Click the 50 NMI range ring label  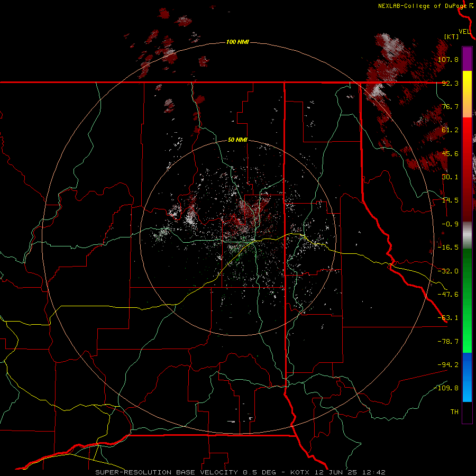(x=237, y=140)
